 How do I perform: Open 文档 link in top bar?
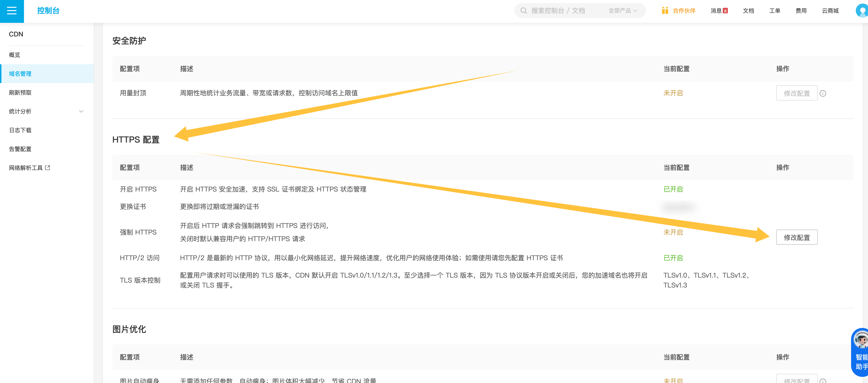click(x=748, y=11)
